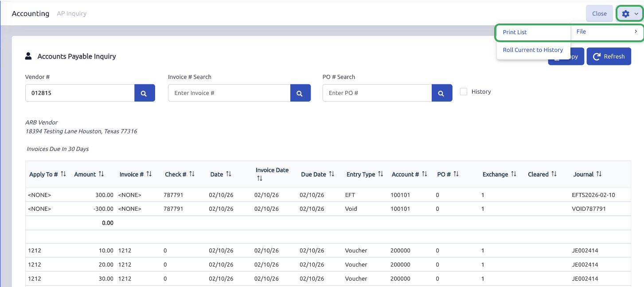Screen dimensions: 644x287
Task: Choose Roll Current to History
Action: point(533,50)
